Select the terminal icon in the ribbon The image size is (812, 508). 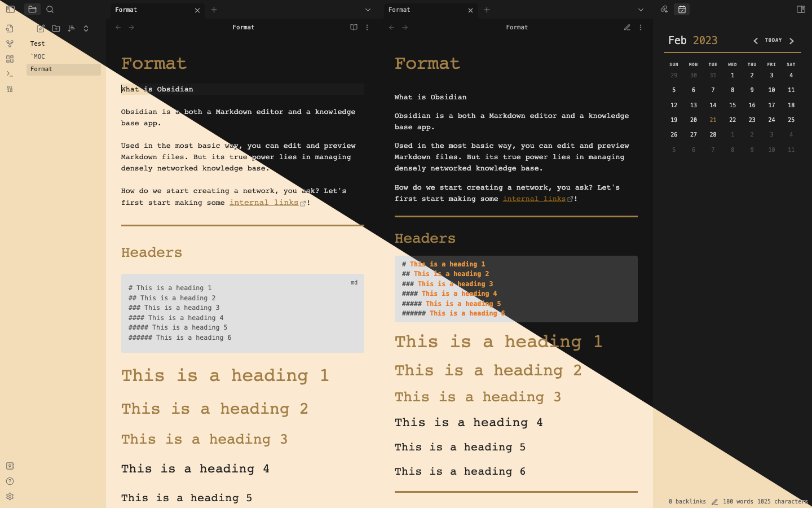click(x=10, y=73)
